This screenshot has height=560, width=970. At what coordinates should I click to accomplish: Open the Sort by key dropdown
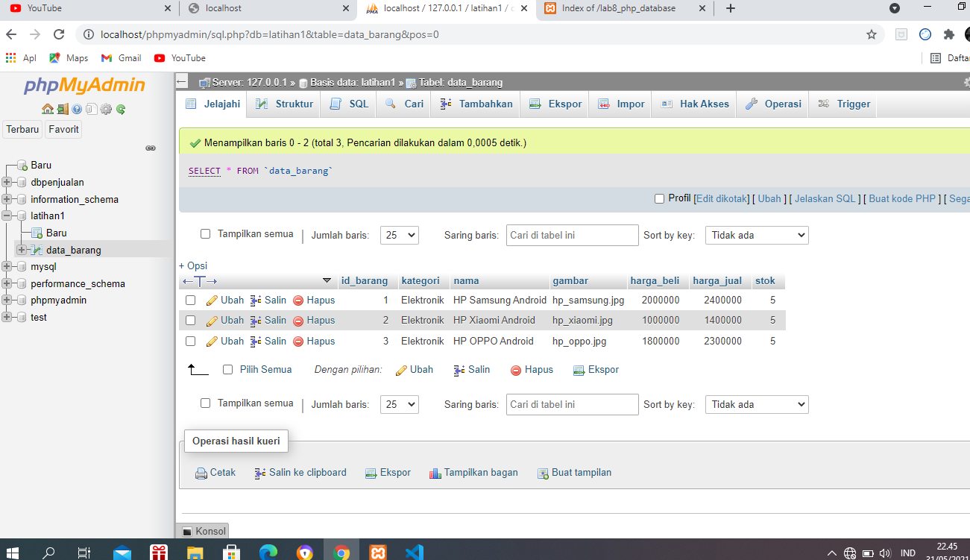pos(756,235)
